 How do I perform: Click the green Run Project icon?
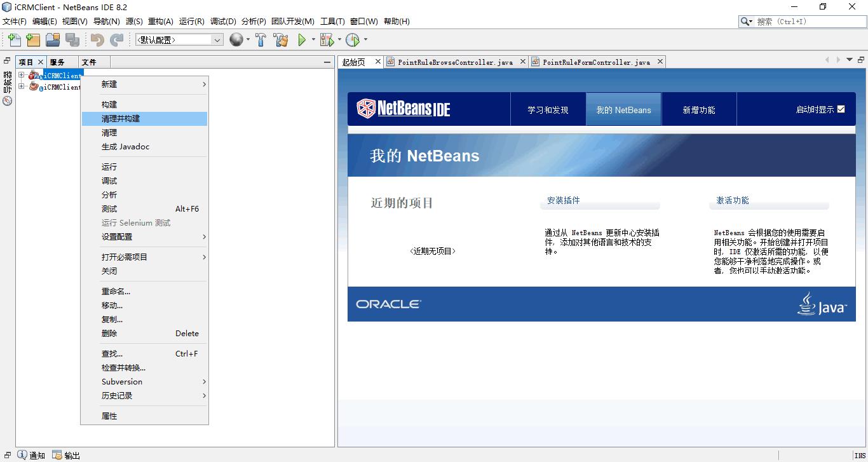302,40
